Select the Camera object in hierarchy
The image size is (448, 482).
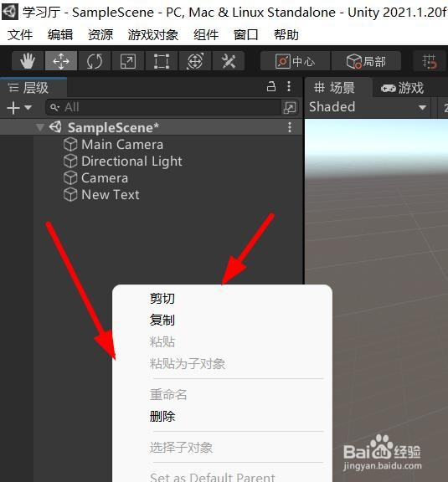pos(105,177)
